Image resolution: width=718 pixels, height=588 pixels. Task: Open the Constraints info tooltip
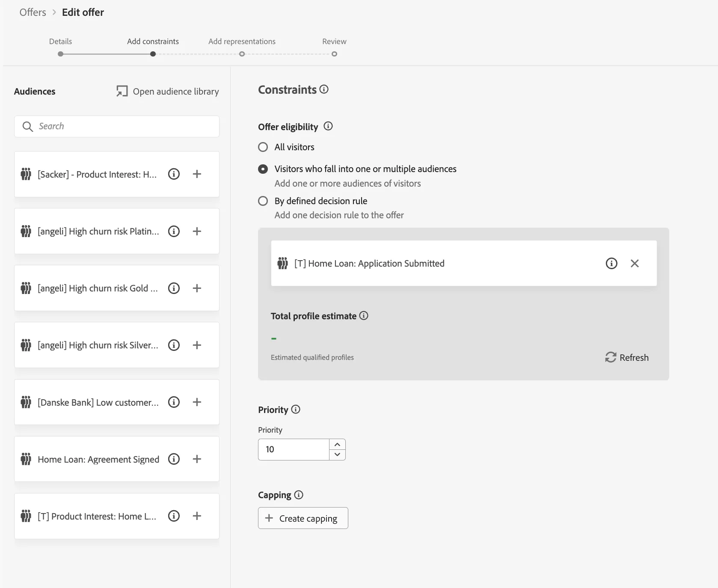[x=324, y=89]
